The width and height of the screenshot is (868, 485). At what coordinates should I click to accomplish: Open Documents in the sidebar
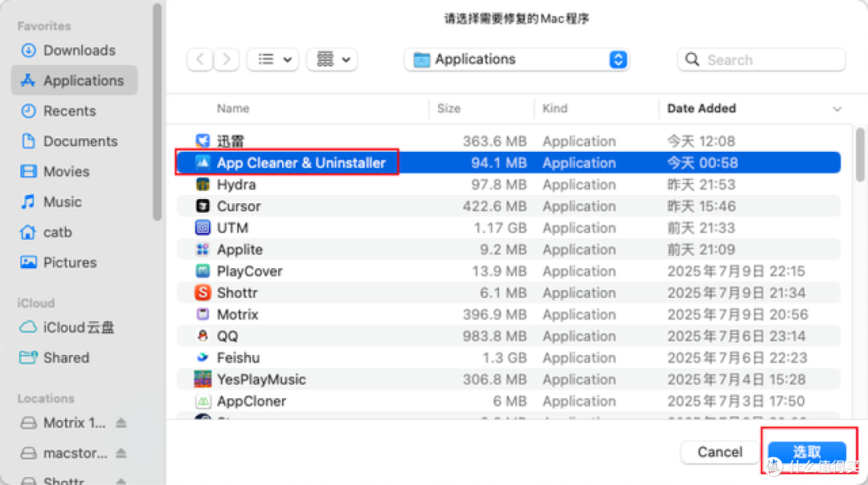68,141
